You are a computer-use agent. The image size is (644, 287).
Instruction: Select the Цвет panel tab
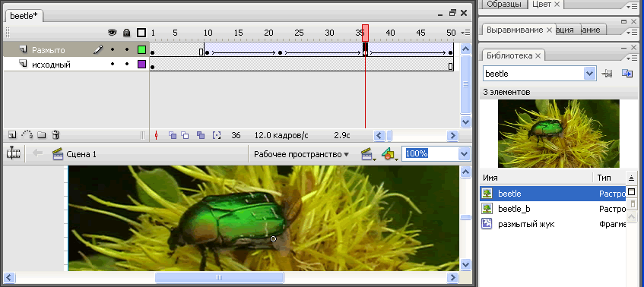[x=541, y=4]
